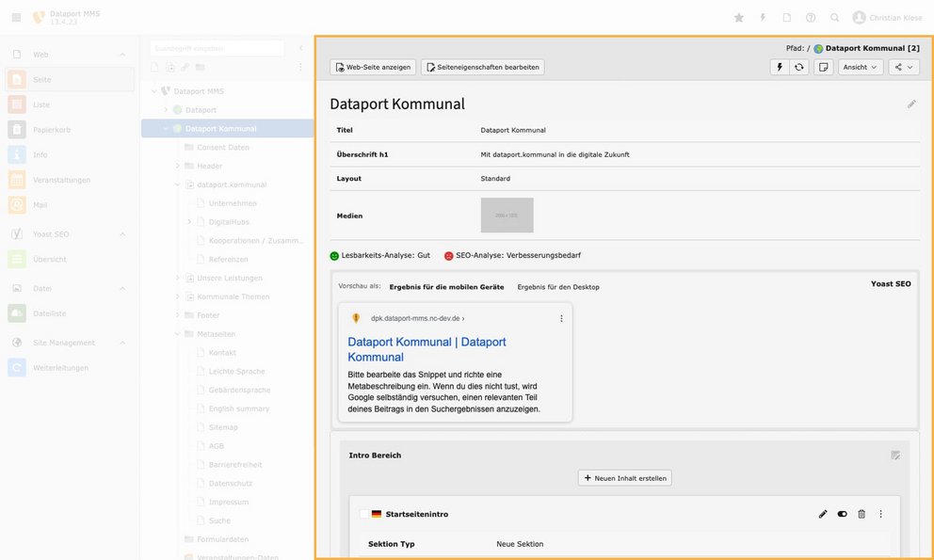Edit page title with pencil icon
This screenshot has height=560, width=934.
[911, 104]
